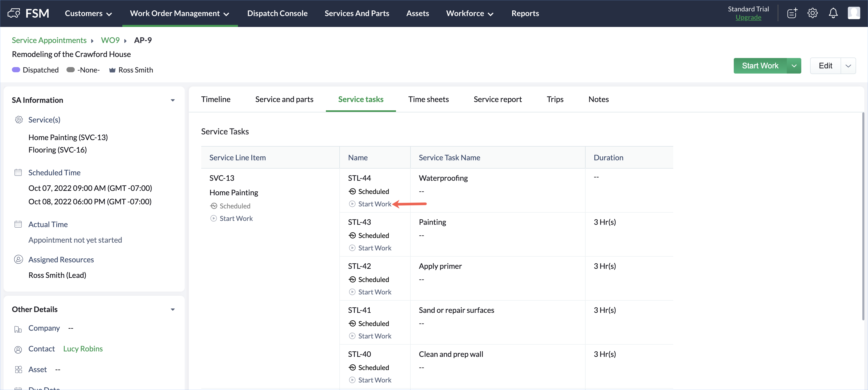Switch to the Time sheets tab
The image size is (868, 390).
[428, 99]
